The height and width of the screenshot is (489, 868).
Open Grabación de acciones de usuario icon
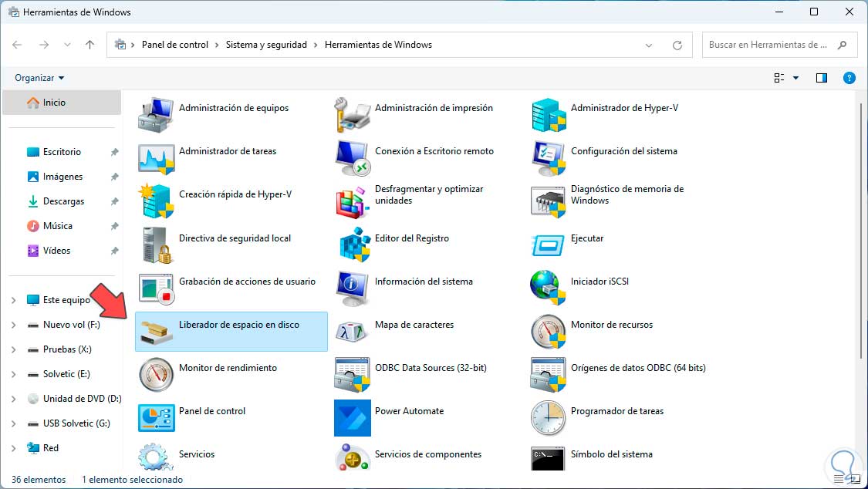pyautogui.click(x=156, y=288)
